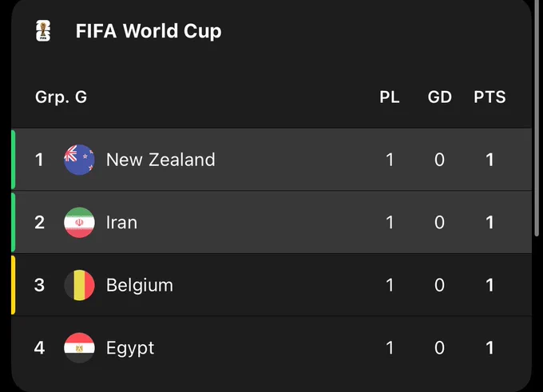Click the Egypt flag icon
Image resolution: width=543 pixels, height=392 pixels.
coord(79,347)
